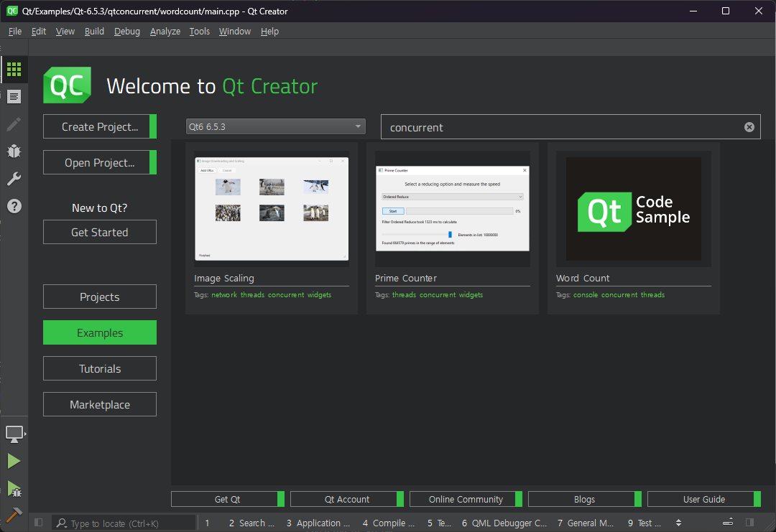Run the project with green play icon
This screenshot has width=776, height=532.
click(14, 462)
